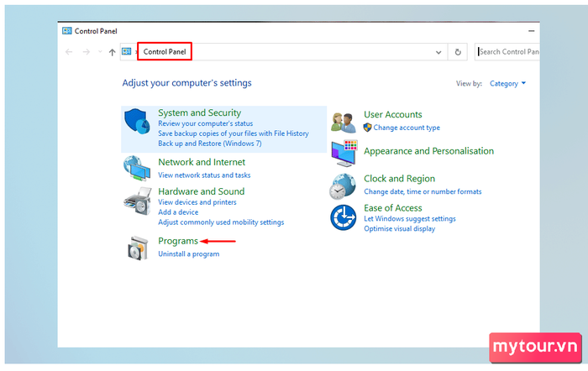588x371 pixels.
Task: Open the System and Security category
Action: (200, 112)
